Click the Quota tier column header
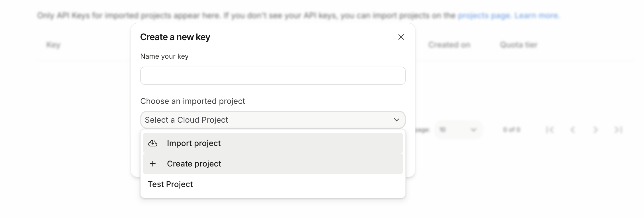The width and height of the screenshot is (644, 218). click(x=519, y=45)
